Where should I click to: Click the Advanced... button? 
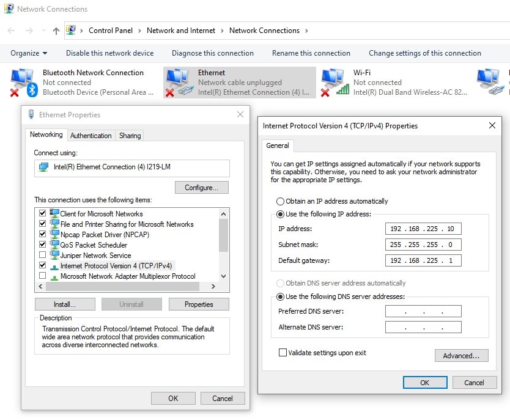click(x=461, y=356)
